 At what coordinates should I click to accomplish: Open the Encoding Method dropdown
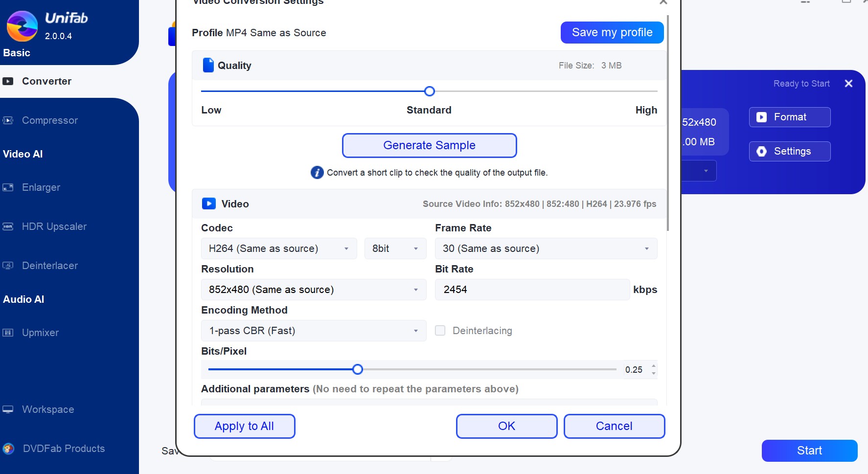313,331
